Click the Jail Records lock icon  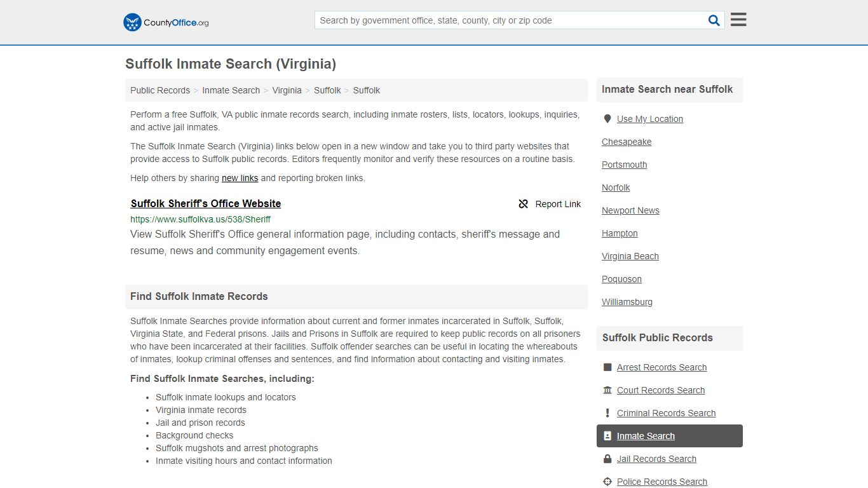tap(607, 459)
